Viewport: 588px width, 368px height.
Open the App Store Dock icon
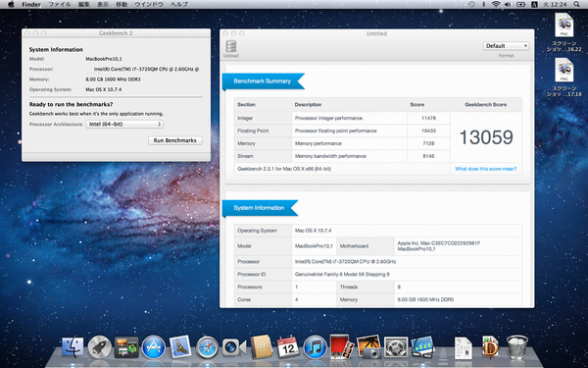(154, 347)
